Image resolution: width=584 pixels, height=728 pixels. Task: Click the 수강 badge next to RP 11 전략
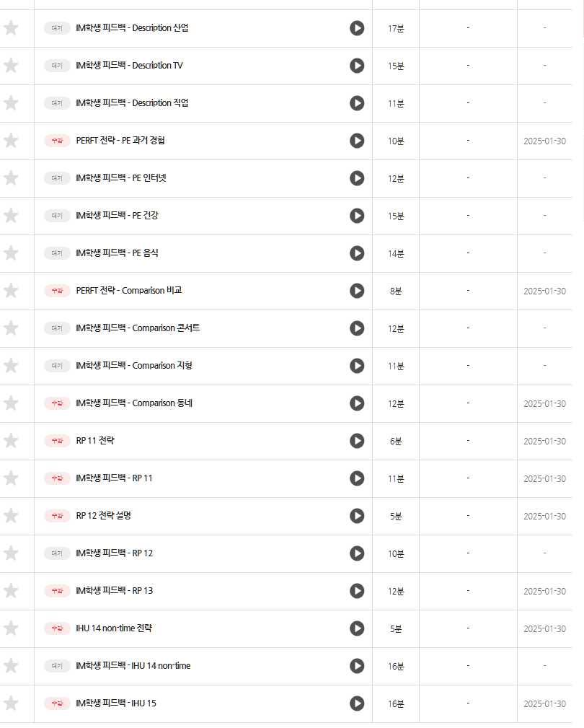57,441
